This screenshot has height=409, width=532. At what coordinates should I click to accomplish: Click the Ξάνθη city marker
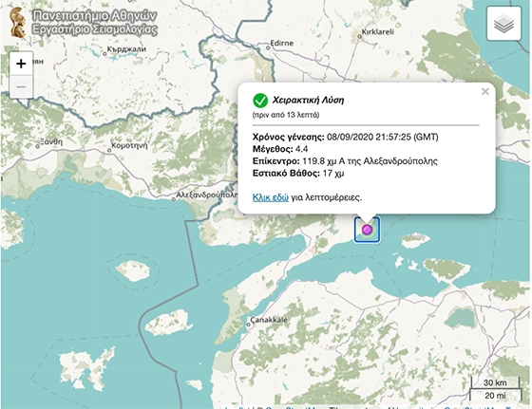click(38, 146)
